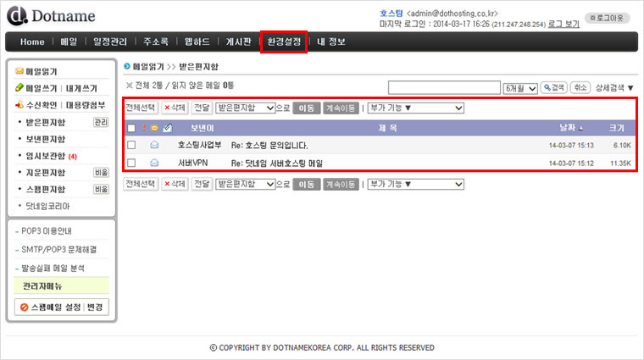
Task: Open the 환경설정 menu in the navigation bar
Action: 283,42
